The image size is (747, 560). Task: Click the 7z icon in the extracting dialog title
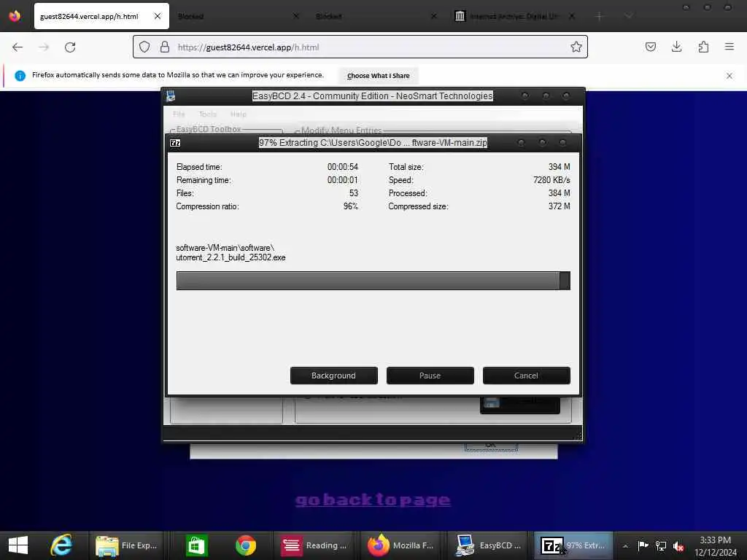point(175,143)
